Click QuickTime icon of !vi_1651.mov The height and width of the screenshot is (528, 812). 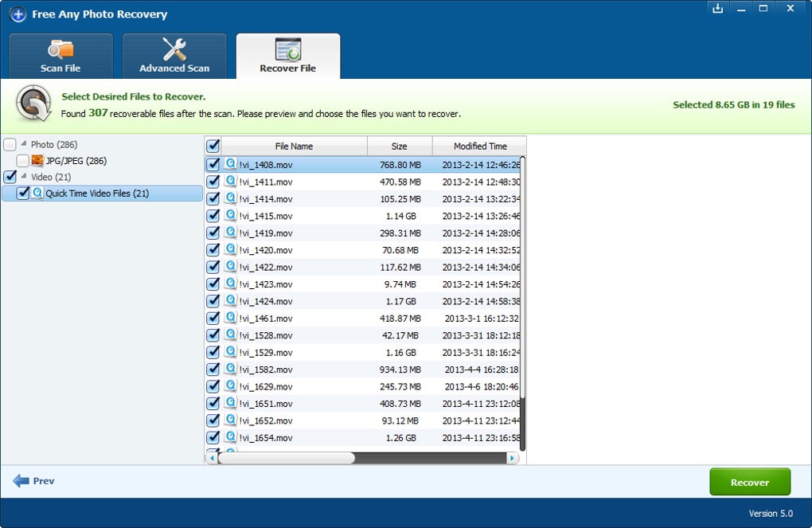(x=230, y=403)
